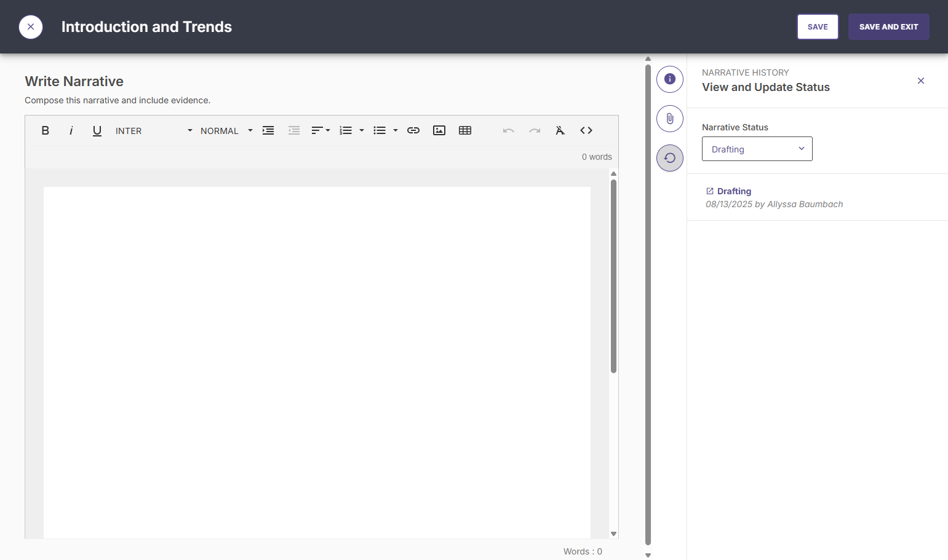Click inside the narrative text area

click(317, 363)
